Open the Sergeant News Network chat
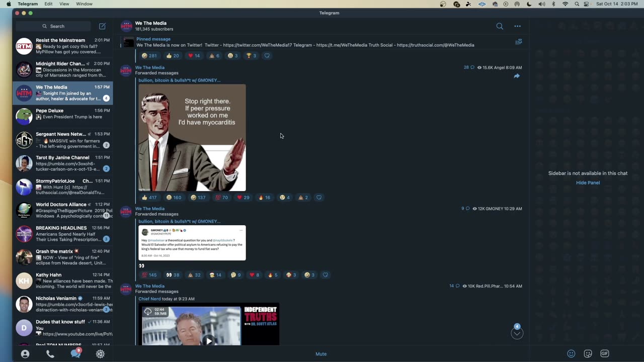This screenshot has height=362, width=644. click(x=63, y=140)
